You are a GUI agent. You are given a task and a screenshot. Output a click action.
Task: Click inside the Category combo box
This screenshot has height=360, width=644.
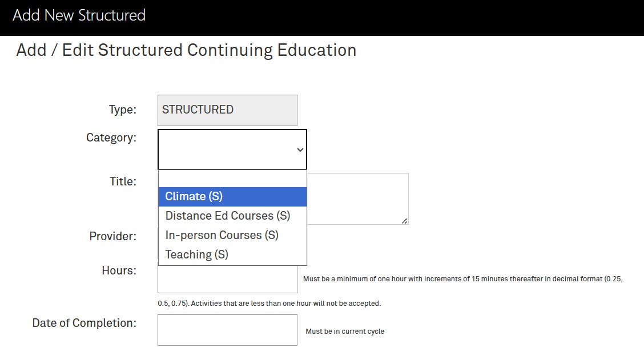(x=232, y=149)
